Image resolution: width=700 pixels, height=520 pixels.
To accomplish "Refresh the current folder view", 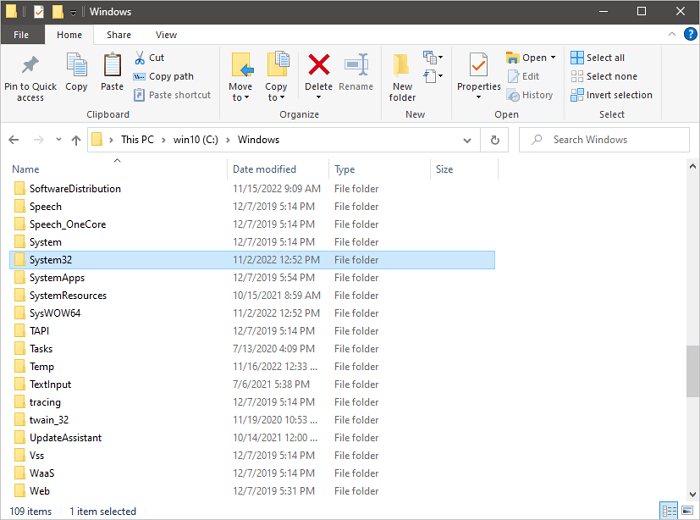I will tap(493, 140).
